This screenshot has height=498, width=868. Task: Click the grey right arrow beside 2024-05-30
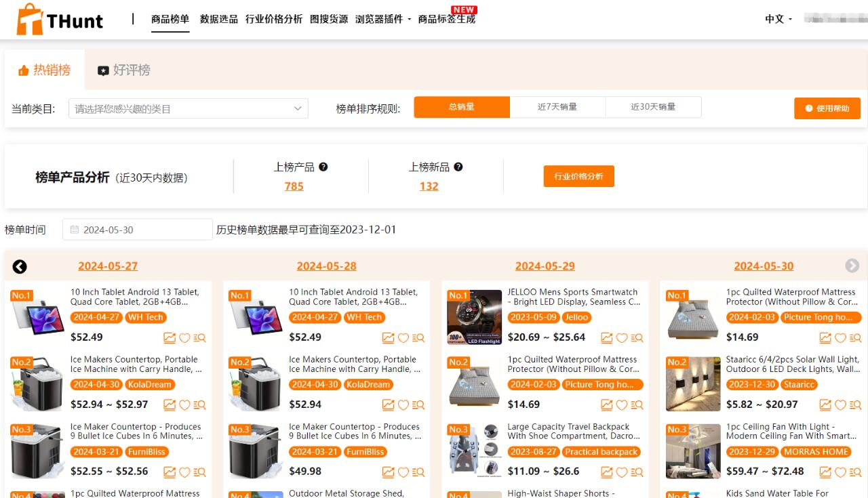tap(852, 266)
